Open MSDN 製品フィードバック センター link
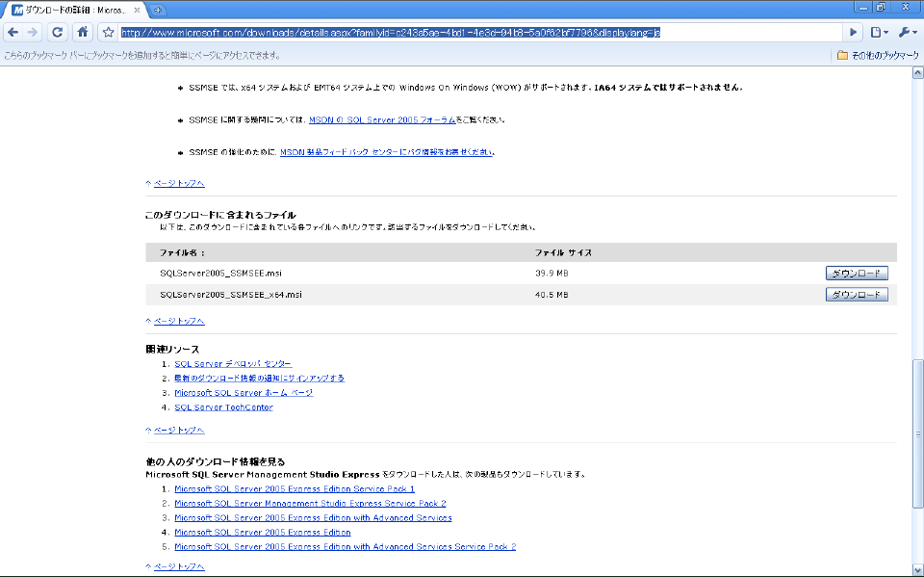The width and height of the screenshot is (924, 577). [x=386, y=152]
